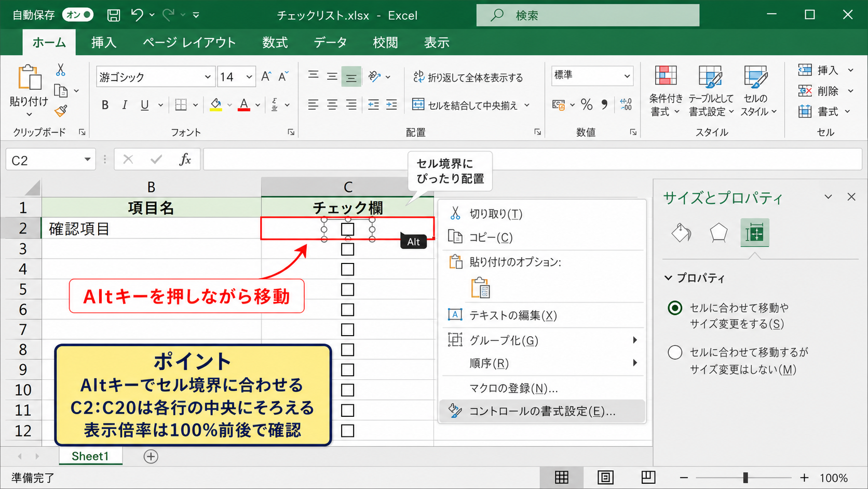Select the Sheet1 tab

click(90, 456)
